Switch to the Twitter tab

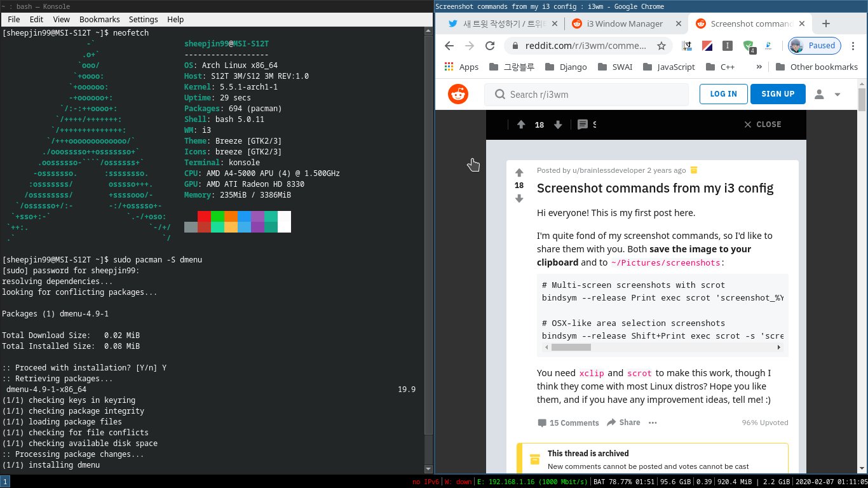501,24
